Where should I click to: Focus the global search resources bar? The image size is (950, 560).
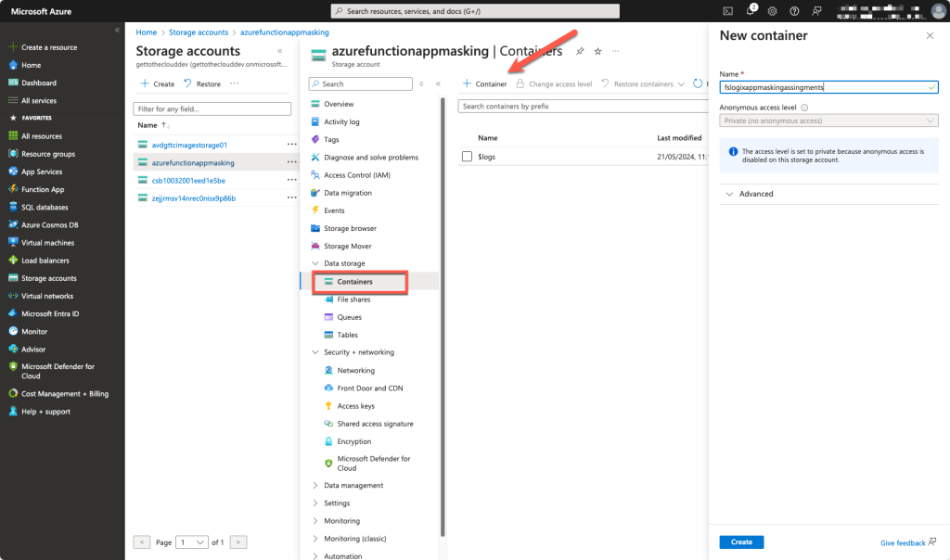click(x=475, y=11)
